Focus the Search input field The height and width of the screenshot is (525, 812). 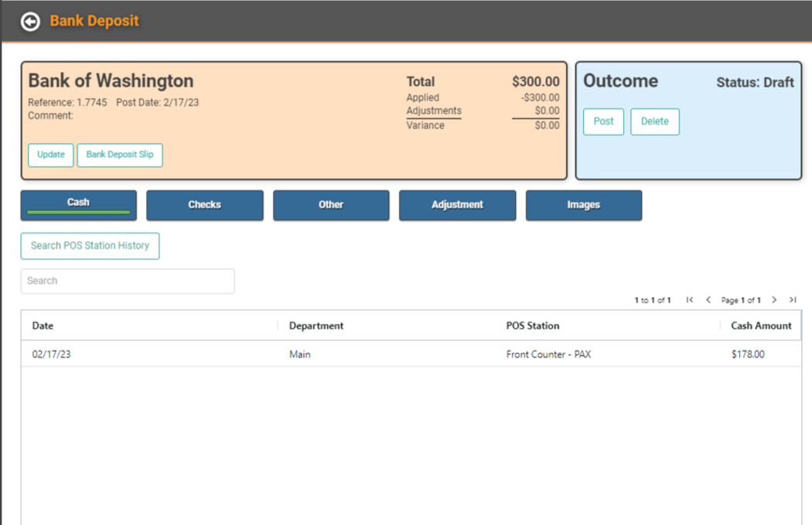pos(128,281)
